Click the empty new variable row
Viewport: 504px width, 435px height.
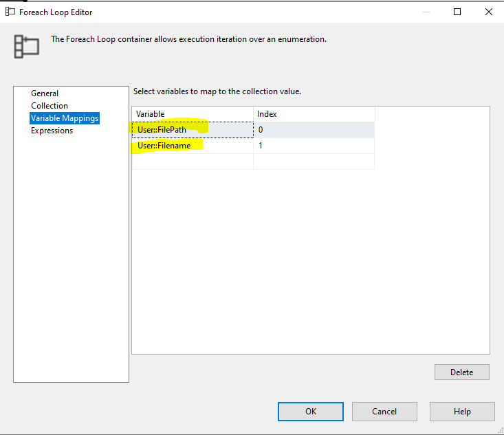click(193, 161)
